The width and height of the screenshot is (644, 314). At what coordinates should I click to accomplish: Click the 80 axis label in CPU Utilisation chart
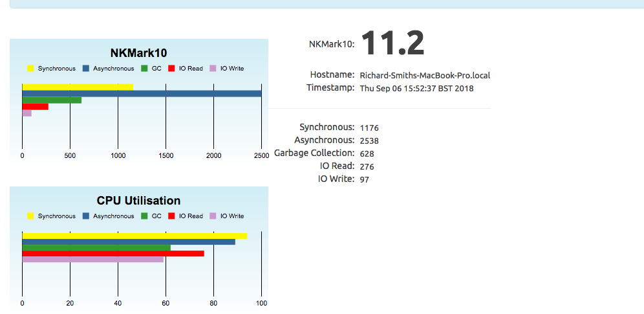coord(213,303)
